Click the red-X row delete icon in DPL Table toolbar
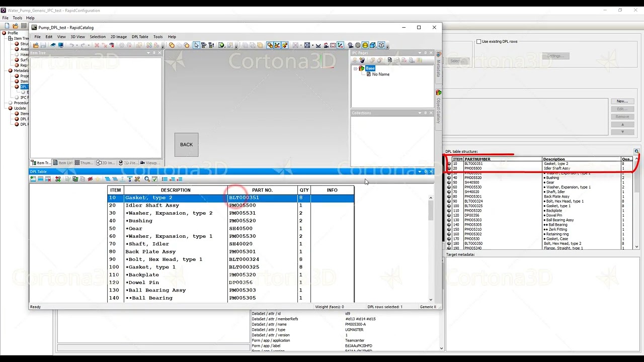This screenshot has width=644, height=362. pyautogui.click(x=48, y=179)
